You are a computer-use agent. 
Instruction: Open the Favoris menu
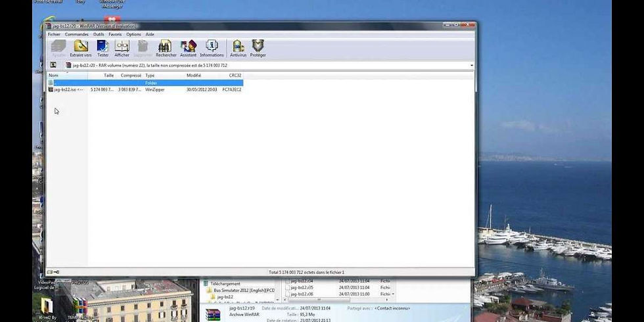click(x=115, y=34)
